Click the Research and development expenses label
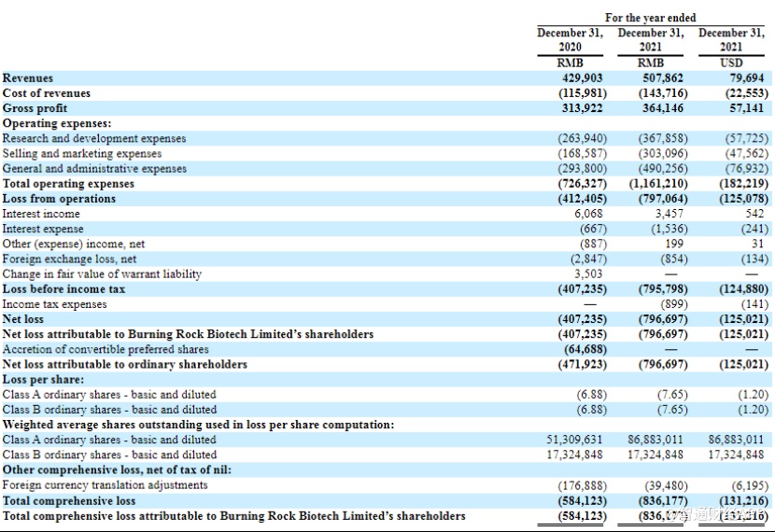Image resolution: width=775 pixels, height=532 pixels. coord(94,138)
